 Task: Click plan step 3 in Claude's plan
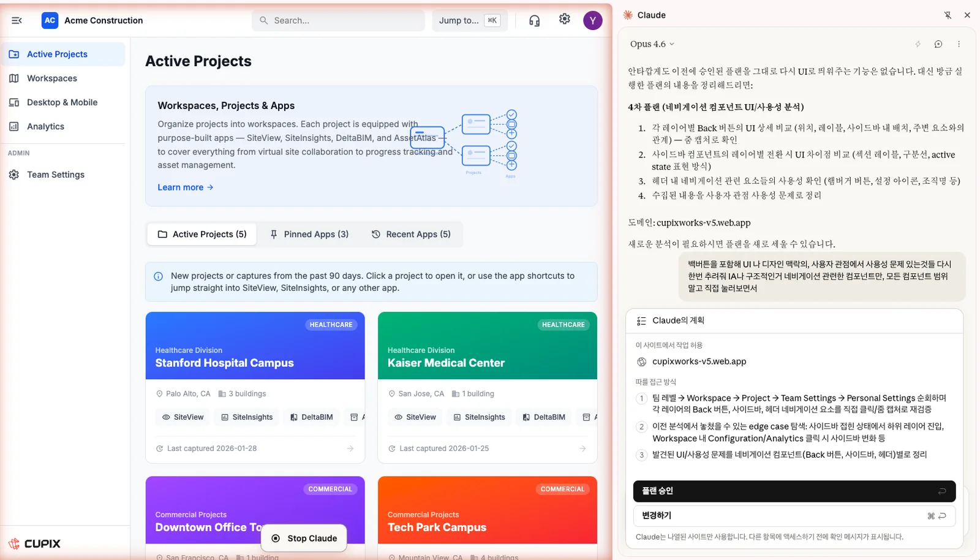[782, 455]
